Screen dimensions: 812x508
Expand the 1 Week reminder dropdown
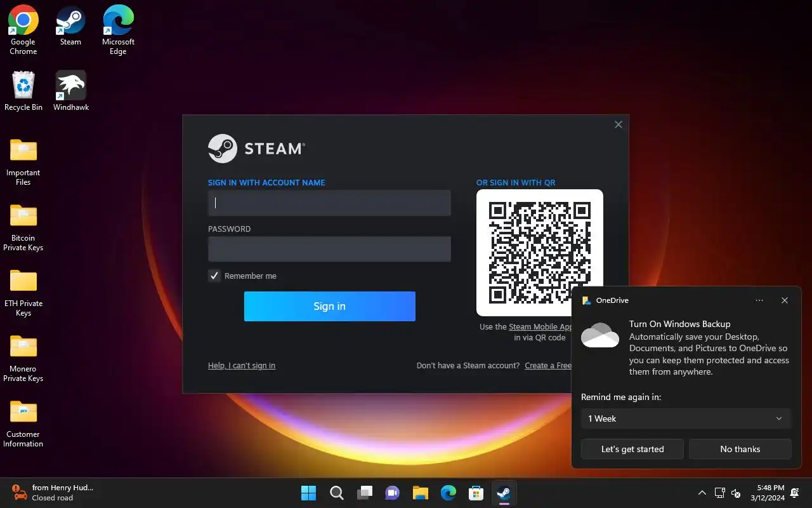(x=686, y=418)
